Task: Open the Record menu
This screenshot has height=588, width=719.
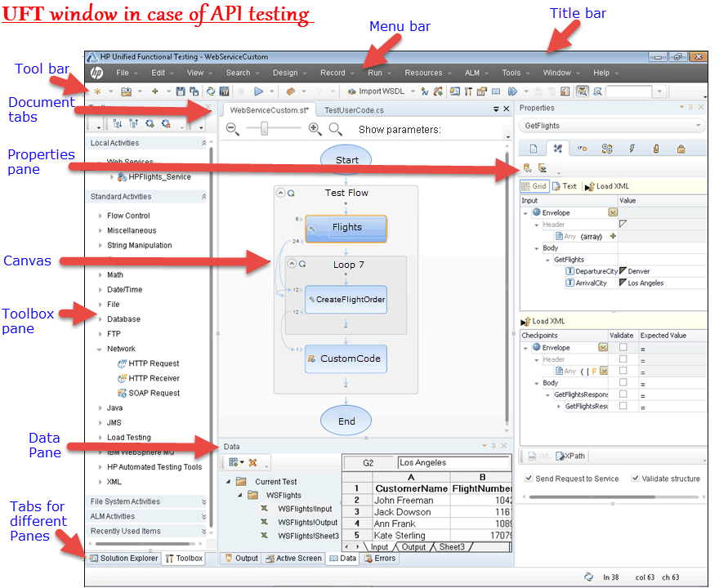Action: (333, 73)
